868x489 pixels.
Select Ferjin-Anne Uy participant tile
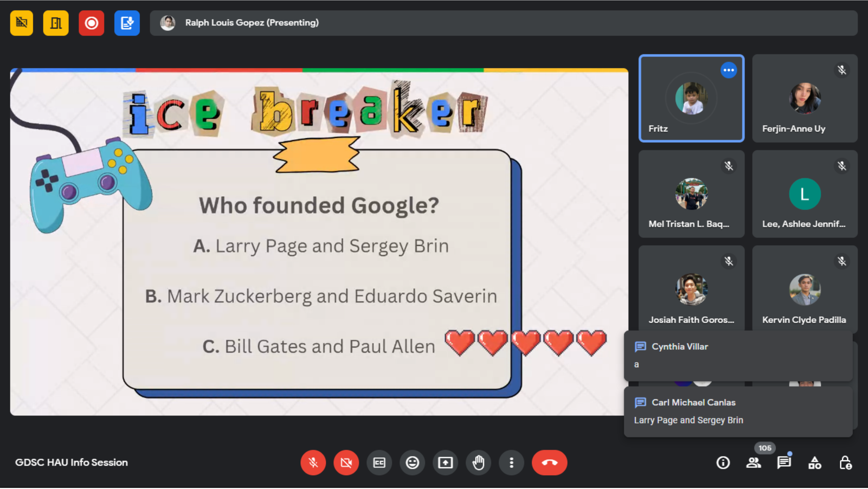click(x=805, y=98)
